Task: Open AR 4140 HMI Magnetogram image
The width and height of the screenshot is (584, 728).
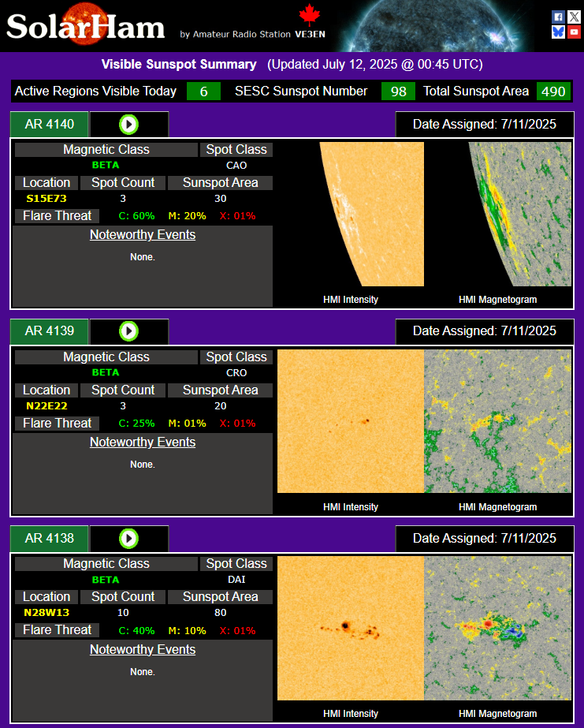Action: pyautogui.click(x=497, y=214)
